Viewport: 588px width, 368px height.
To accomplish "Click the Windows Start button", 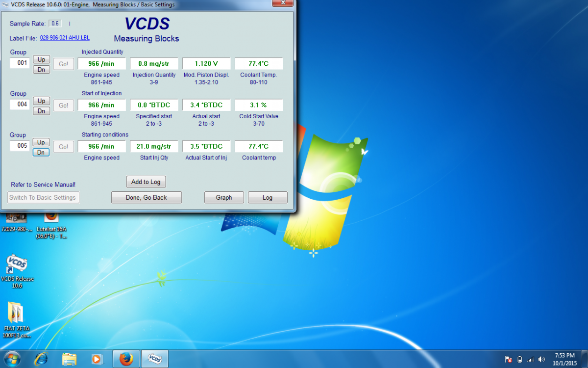I will 12,359.
